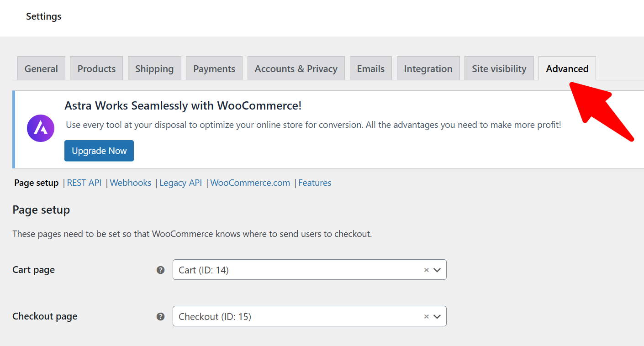This screenshot has height=346, width=644.
Task: Show help tooltip for Cart page
Action: 160,270
